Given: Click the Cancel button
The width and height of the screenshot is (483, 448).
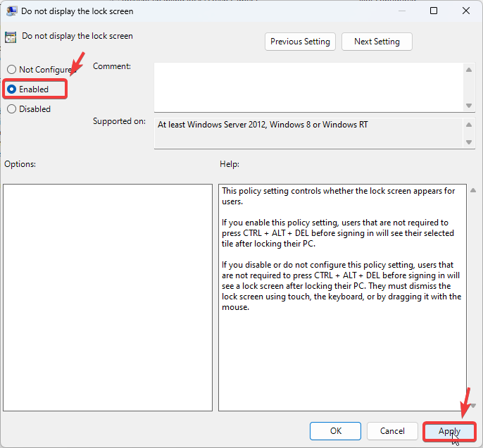Looking at the screenshot, I should click(392, 431).
